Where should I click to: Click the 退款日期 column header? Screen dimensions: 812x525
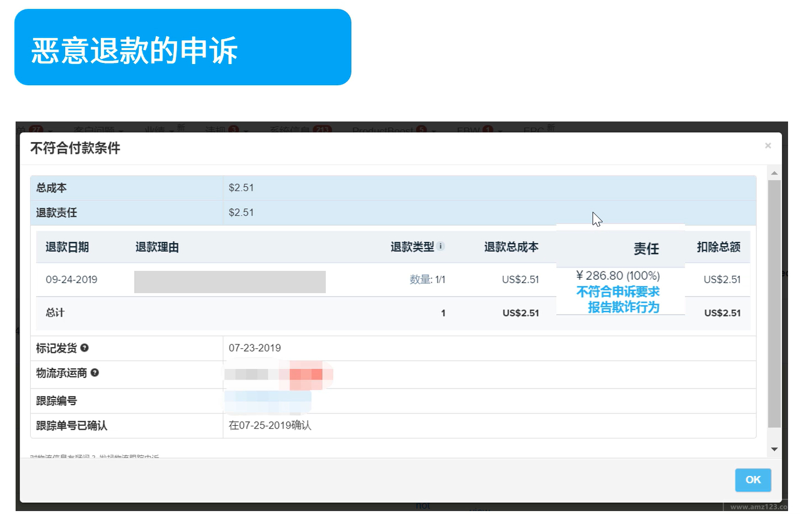pyautogui.click(x=67, y=247)
